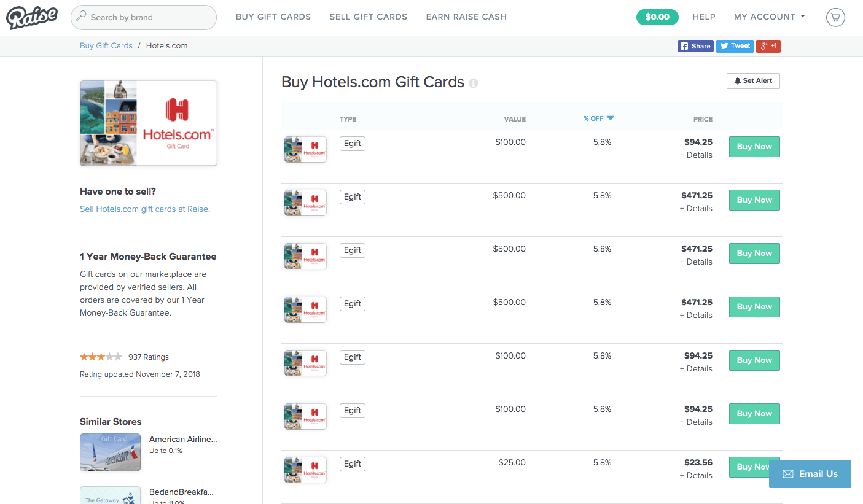Click the PRICE column header
The height and width of the screenshot is (504, 863).
pyautogui.click(x=703, y=119)
